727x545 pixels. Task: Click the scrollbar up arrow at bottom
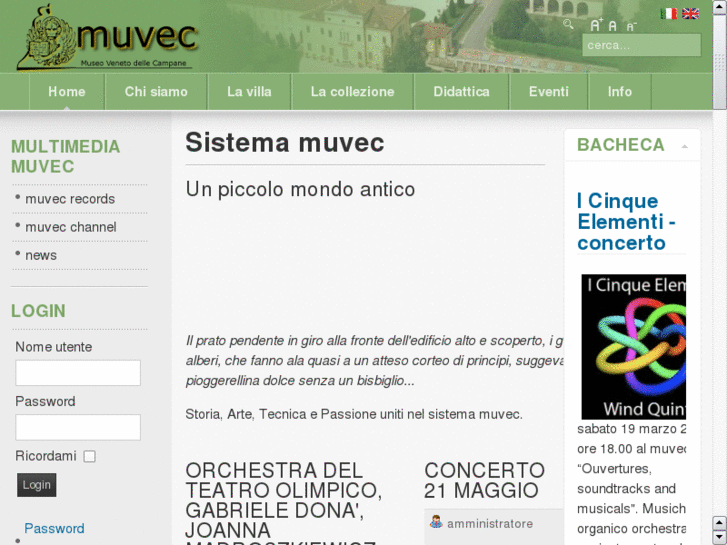pos(719,523)
